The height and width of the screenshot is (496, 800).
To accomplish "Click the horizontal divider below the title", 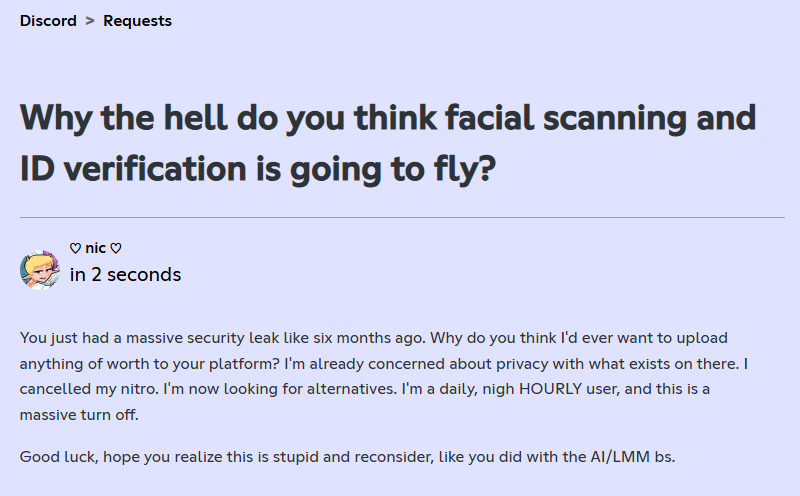I will (400, 217).
